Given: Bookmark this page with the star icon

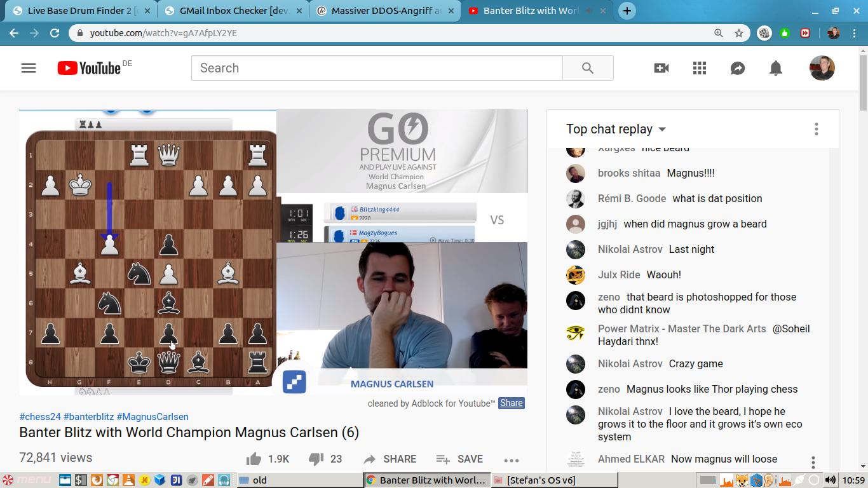Looking at the screenshot, I should click(x=739, y=33).
